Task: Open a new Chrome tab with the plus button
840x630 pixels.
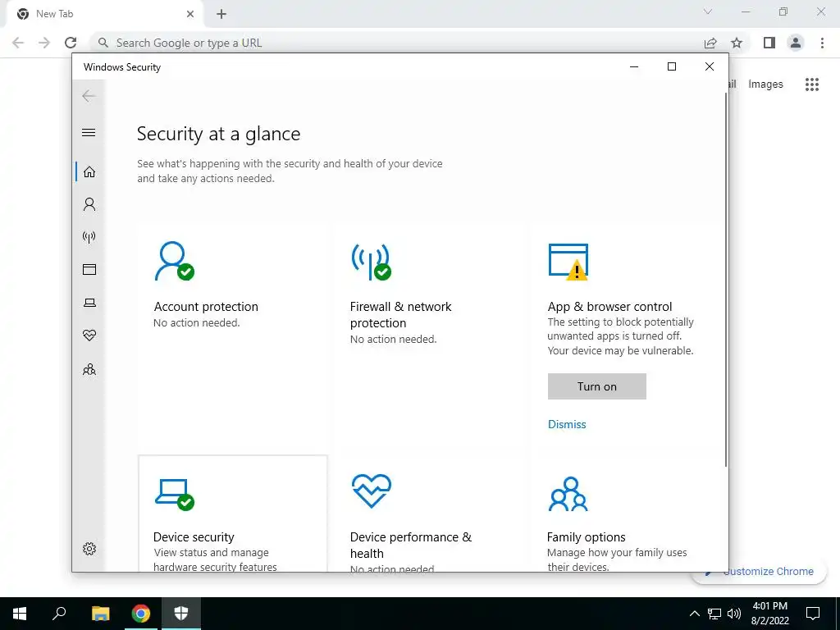Action: point(221,14)
